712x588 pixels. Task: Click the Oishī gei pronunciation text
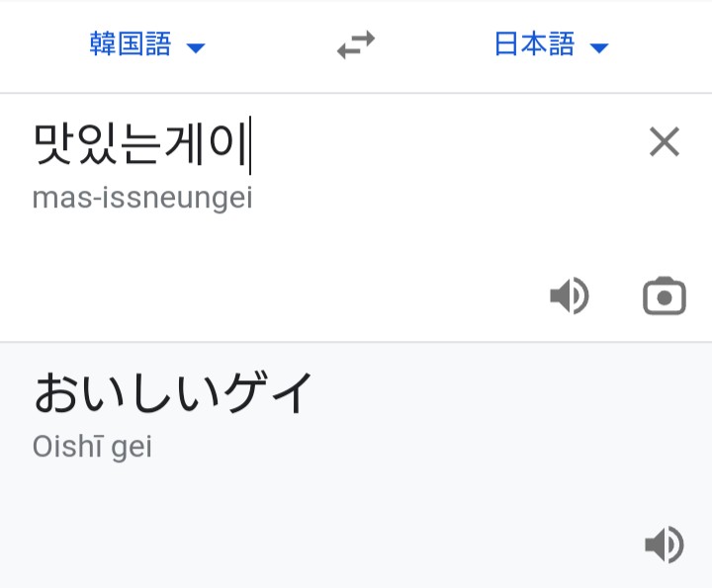[92, 447]
